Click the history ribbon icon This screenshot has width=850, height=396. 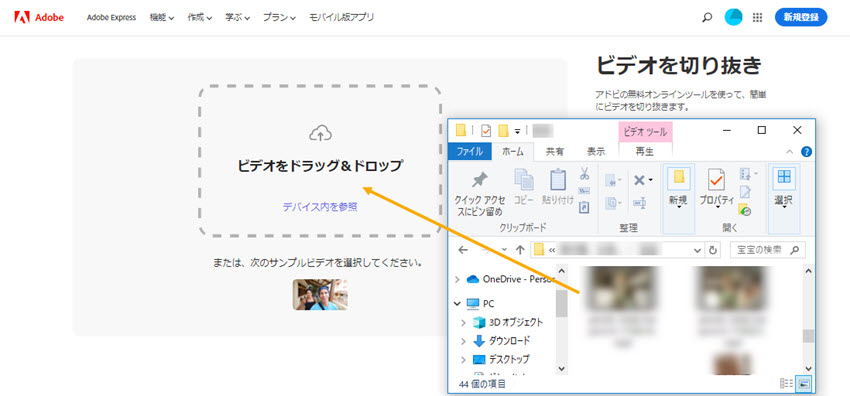tap(745, 209)
